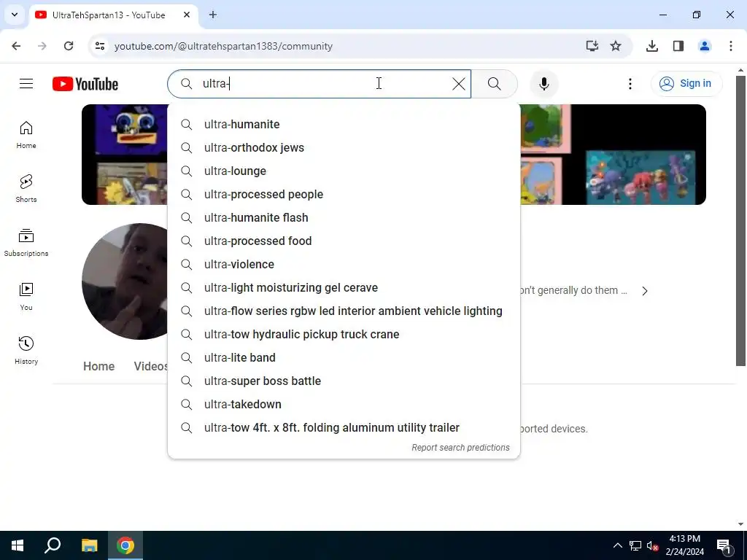747x560 pixels.
Task: Choose suggestion ultra-tow folding aluminum utility trailer
Action: (344, 427)
